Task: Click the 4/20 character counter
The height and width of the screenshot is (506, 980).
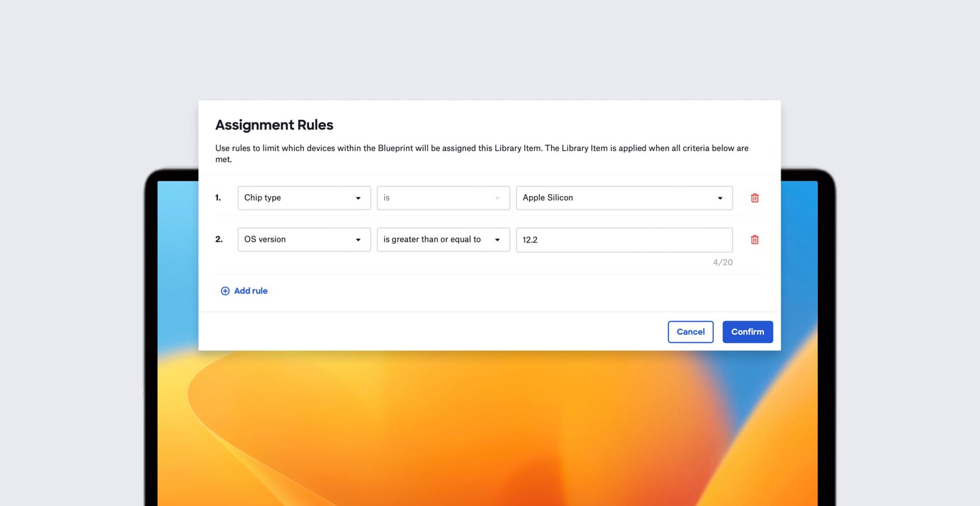Action: coord(723,262)
